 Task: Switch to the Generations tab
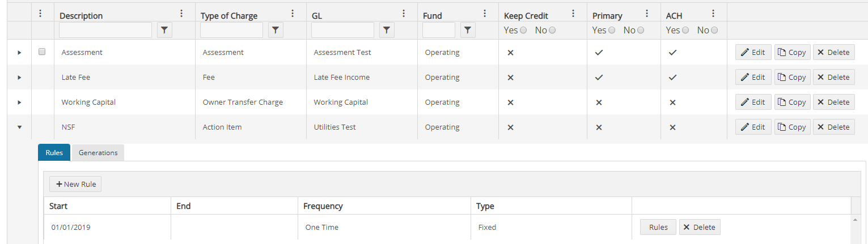[x=98, y=153]
